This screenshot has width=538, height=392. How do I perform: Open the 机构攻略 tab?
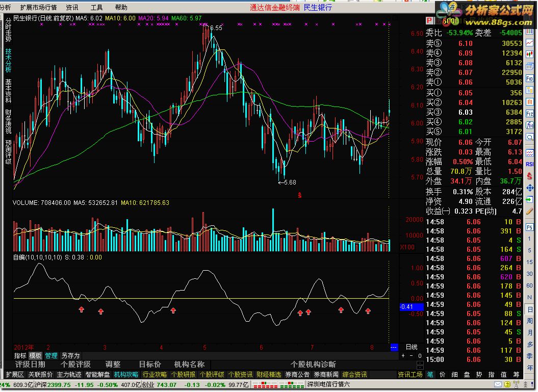[x=126, y=375]
